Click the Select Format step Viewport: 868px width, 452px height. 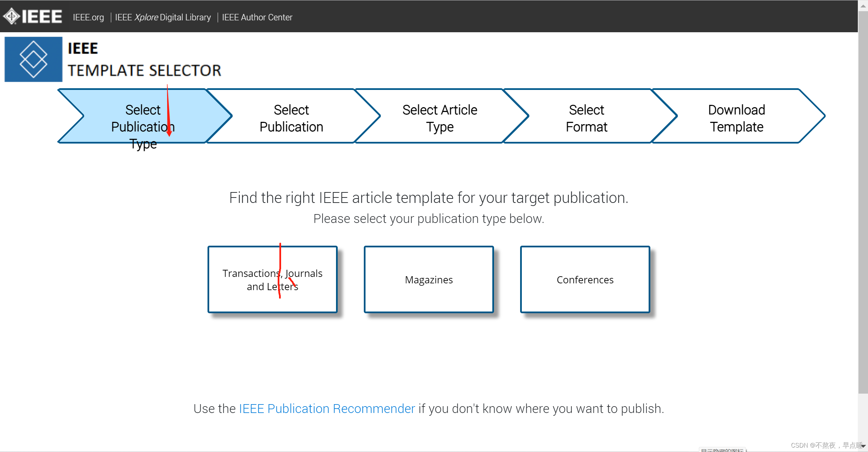(586, 118)
